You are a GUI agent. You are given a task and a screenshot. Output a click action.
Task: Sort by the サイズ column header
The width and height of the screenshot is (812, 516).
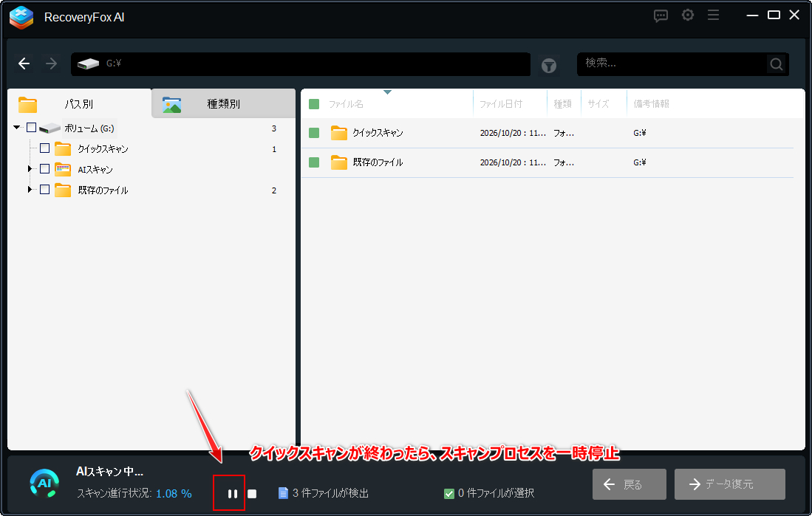[x=598, y=104]
